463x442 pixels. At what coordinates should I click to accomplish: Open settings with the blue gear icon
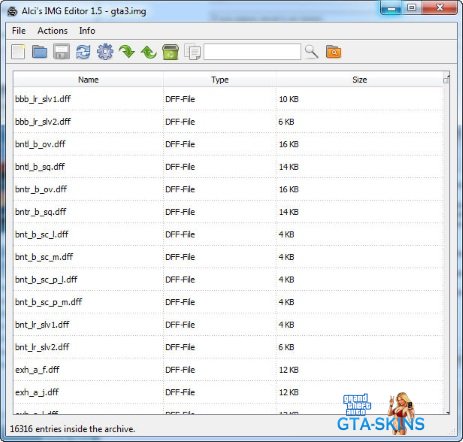pyautogui.click(x=105, y=52)
